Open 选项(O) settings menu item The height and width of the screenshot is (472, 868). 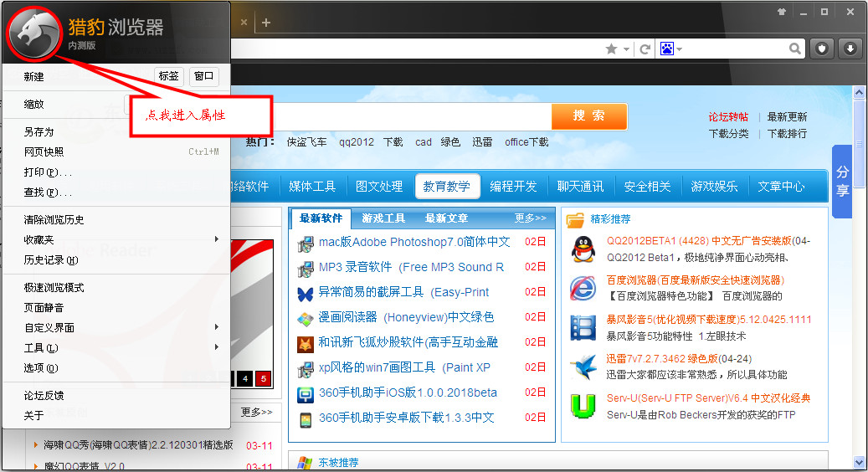(116, 368)
